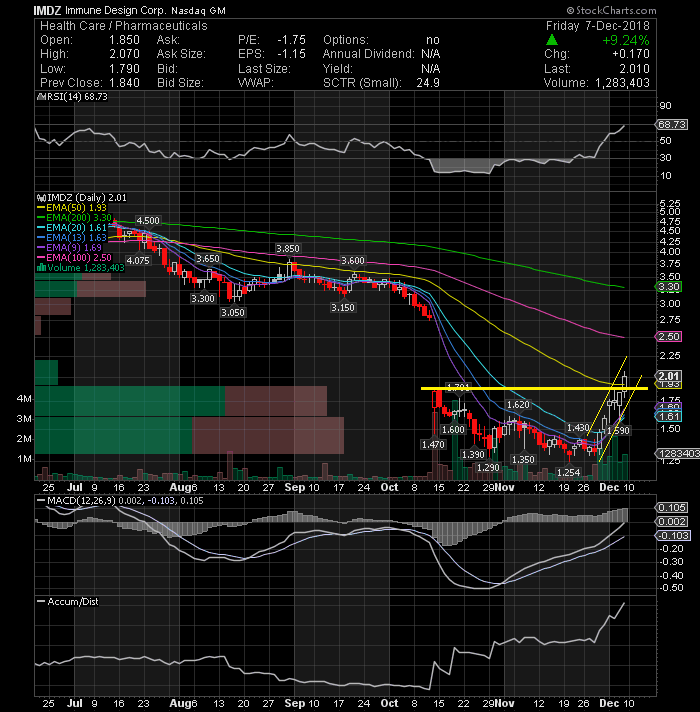Click the SCTR (Small) value 24.9
Image resolution: width=700 pixels, height=712 pixels.
428,83
